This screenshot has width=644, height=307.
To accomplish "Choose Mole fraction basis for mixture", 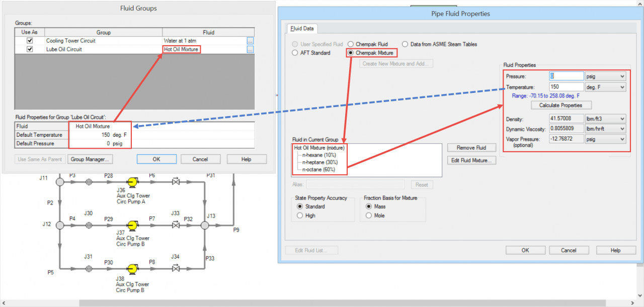I will [x=369, y=216].
